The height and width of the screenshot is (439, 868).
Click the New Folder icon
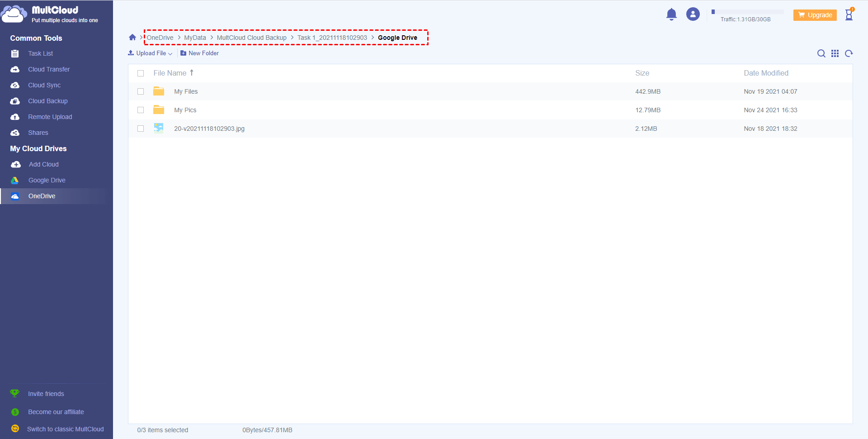point(183,53)
